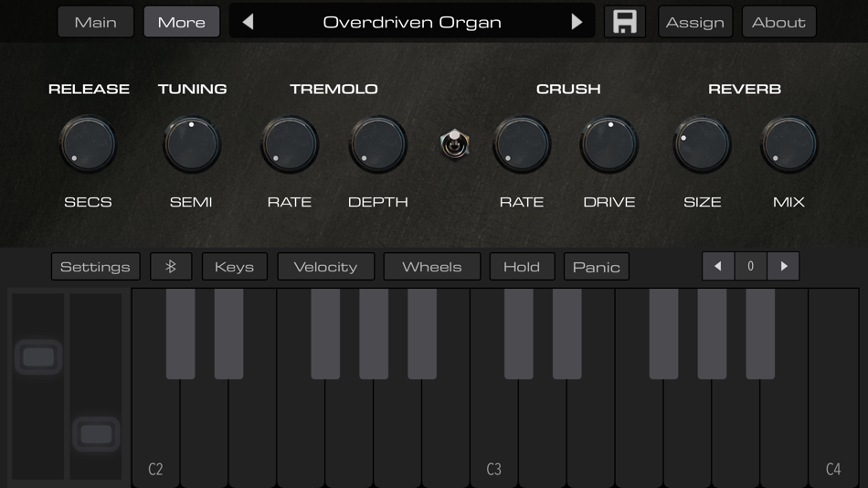Shift octave down with left arrow

coord(718,267)
